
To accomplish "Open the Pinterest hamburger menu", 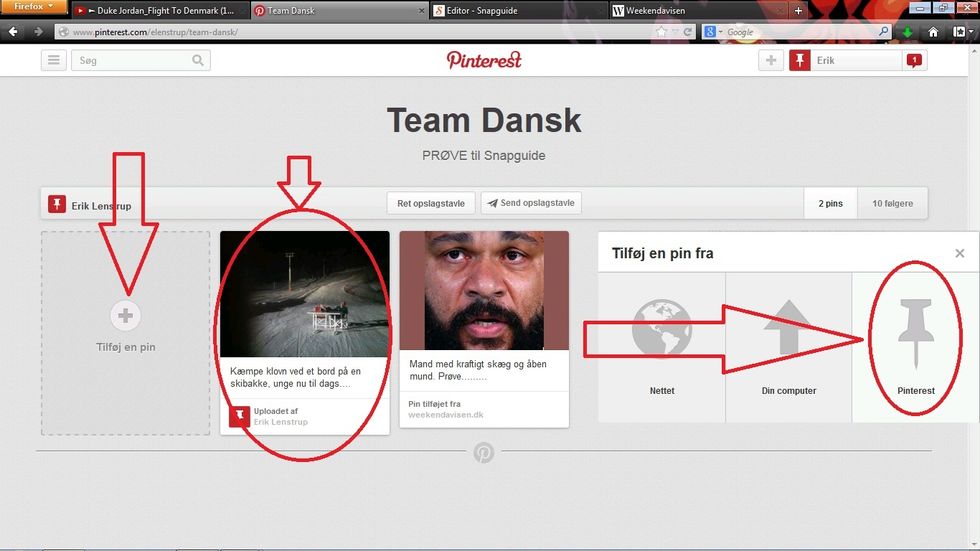I will tap(54, 60).
